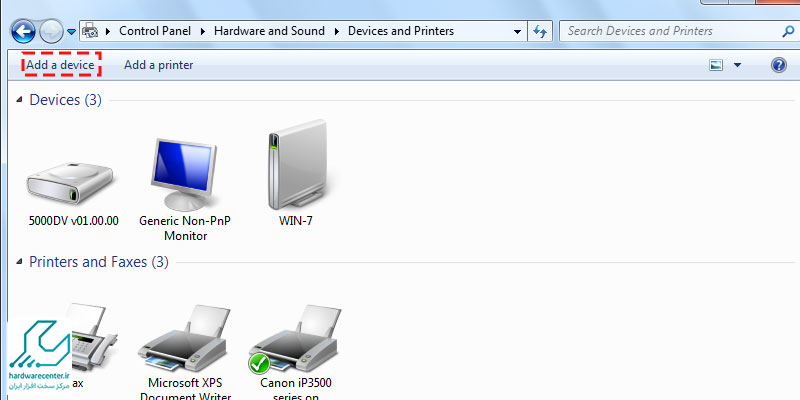The width and height of the screenshot is (800, 400).
Task: Click the Forward navigation arrow button
Action: coord(51,31)
